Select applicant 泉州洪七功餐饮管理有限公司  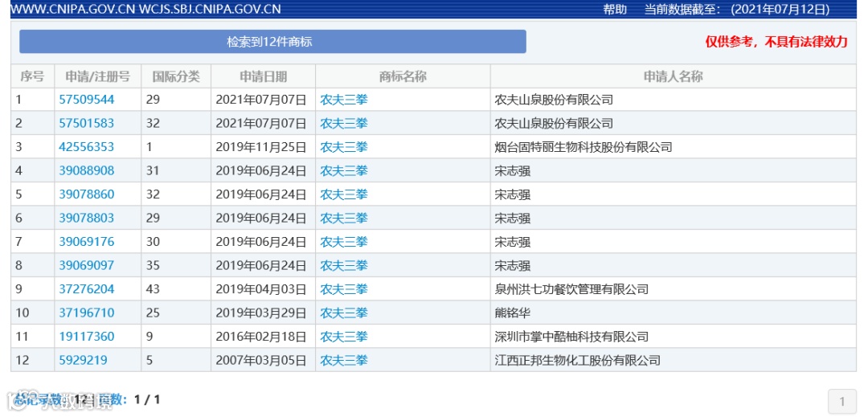(x=571, y=289)
